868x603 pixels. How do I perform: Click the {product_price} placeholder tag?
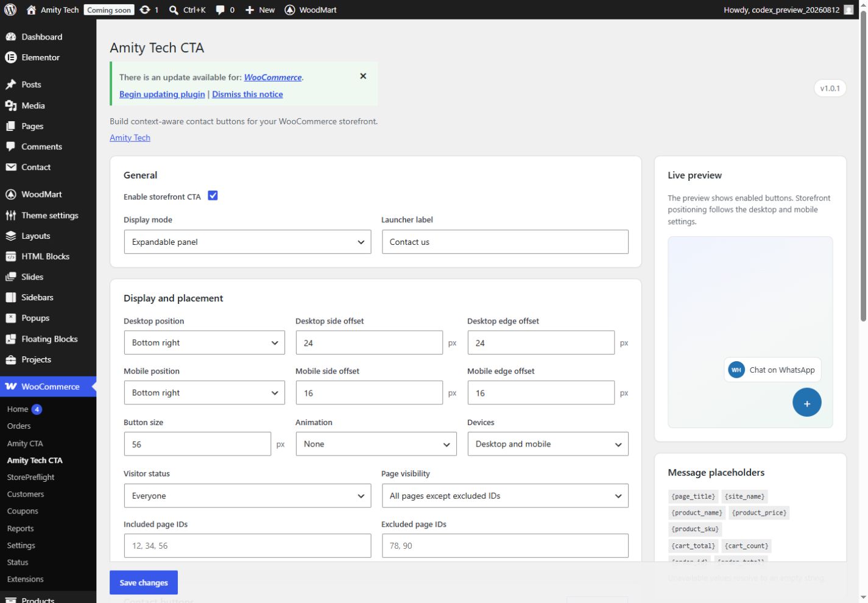point(759,513)
